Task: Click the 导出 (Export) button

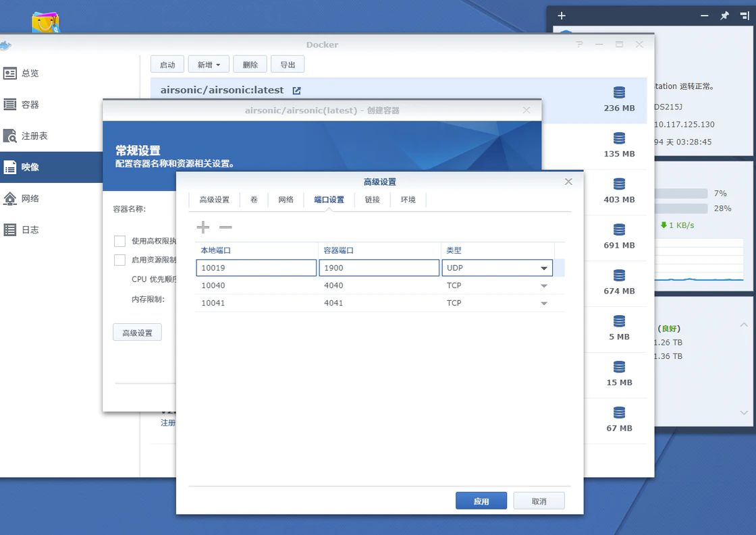Action: point(286,63)
